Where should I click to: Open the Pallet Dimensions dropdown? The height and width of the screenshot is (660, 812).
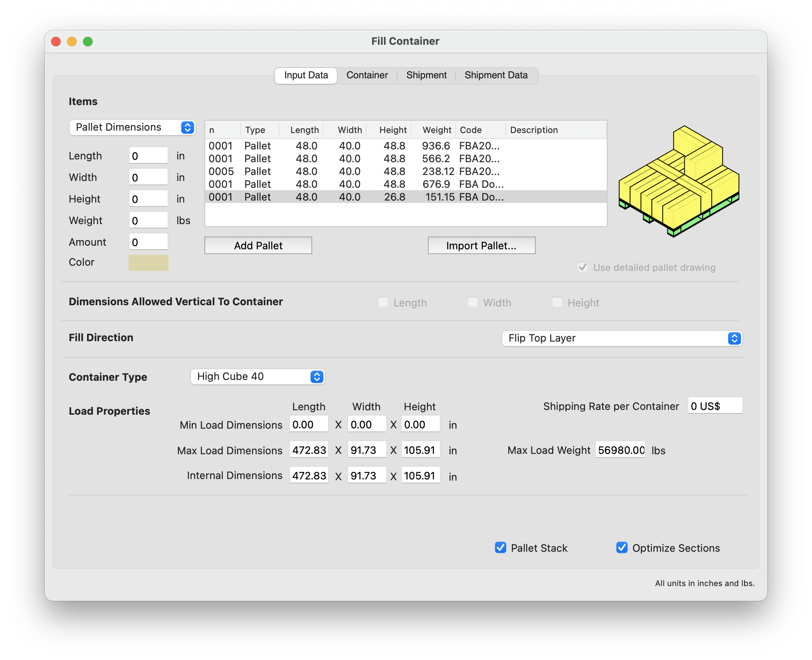pos(132,127)
